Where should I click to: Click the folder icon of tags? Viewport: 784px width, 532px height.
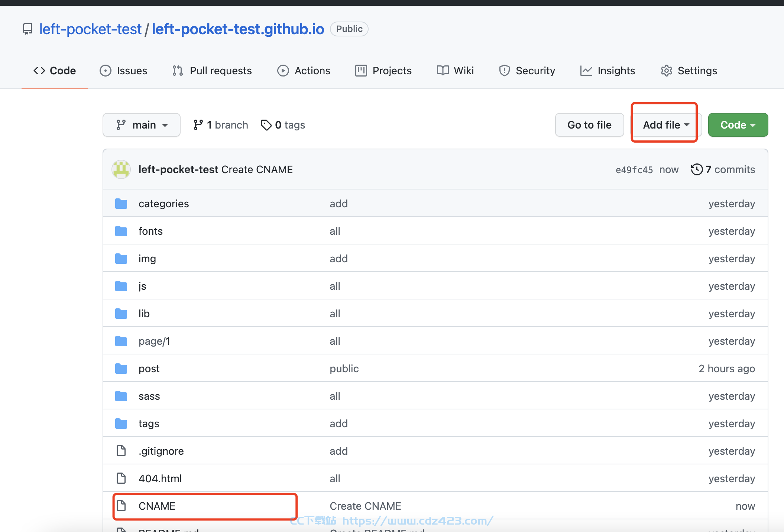coord(121,424)
